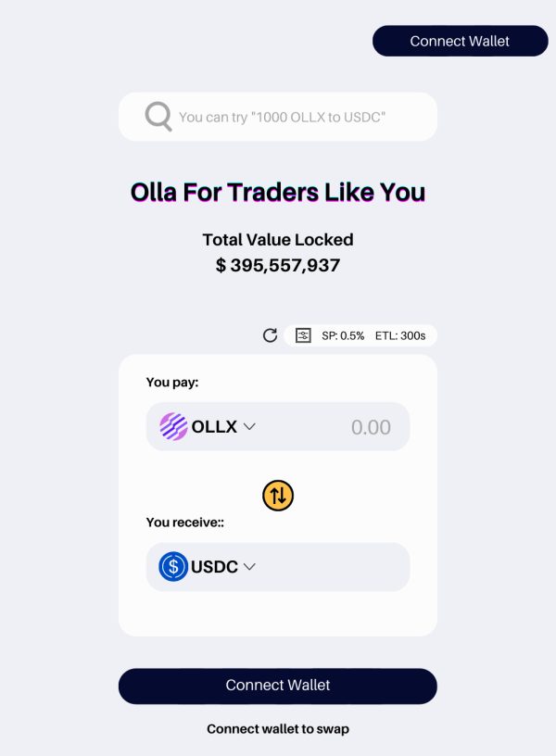The height and width of the screenshot is (756, 556).
Task: Click the top-right Connect Wallet button
Action: (x=460, y=41)
